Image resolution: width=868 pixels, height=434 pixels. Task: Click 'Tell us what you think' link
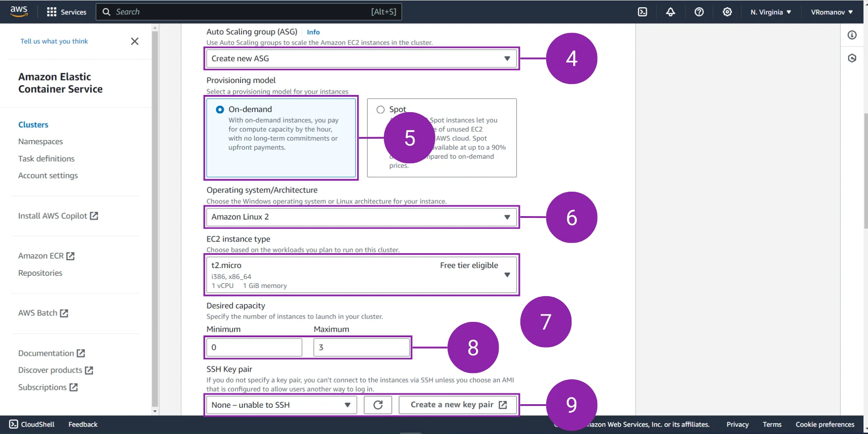click(54, 41)
